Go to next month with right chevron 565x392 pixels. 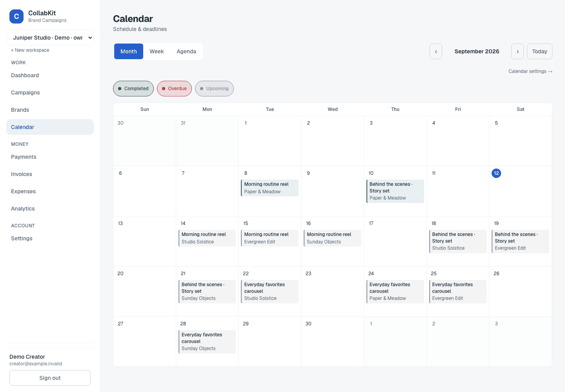518,51
